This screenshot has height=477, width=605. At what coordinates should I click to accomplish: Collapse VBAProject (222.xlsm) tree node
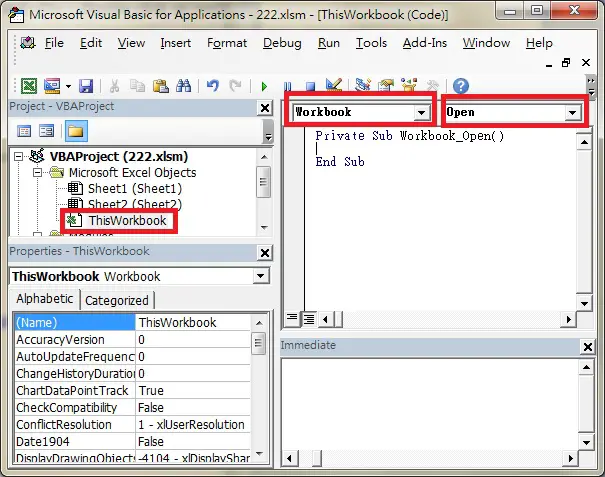point(18,157)
